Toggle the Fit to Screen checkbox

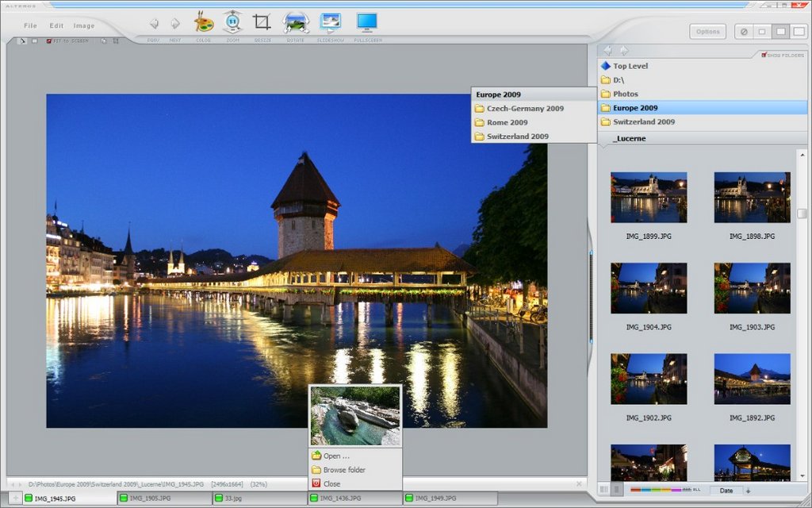pyautogui.click(x=49, y=40)
